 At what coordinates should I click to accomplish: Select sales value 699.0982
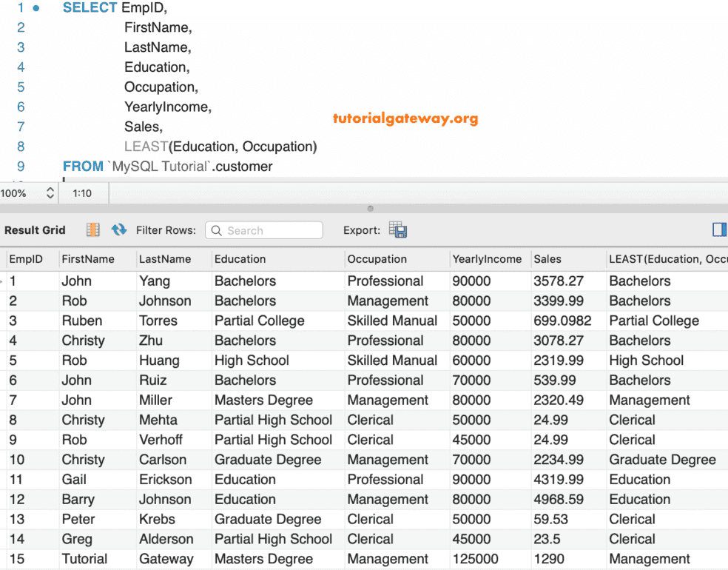[563, 321]
